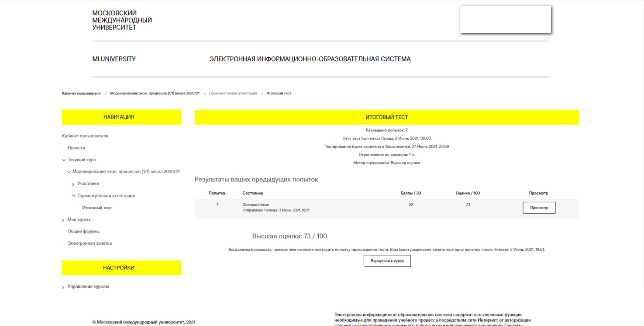644x326 pixels.
Task: Open Моделирование экон. процессов breadcrumb link
Action: tap(155, 94)
